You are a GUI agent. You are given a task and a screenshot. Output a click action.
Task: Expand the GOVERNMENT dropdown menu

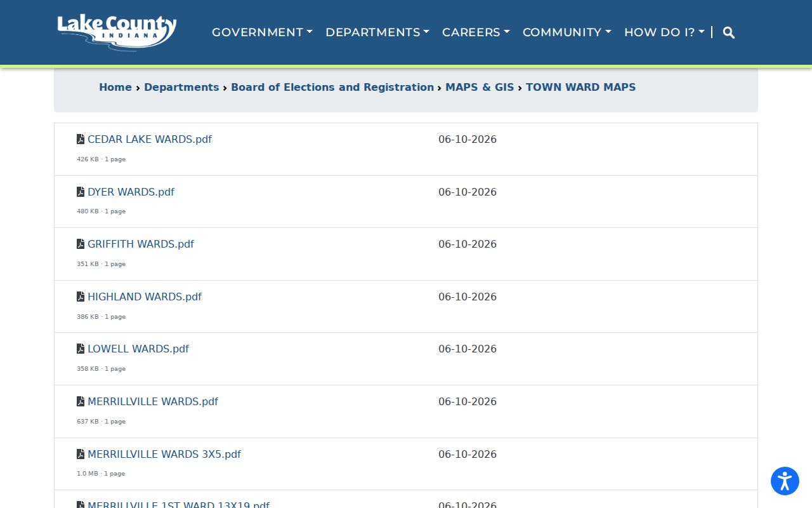pos(262,32)
